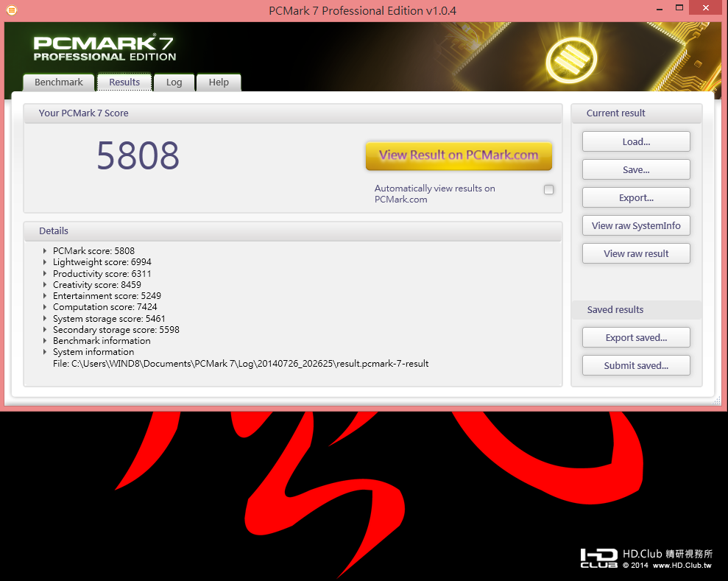Screen dimensions: 728x581
Task: Select Lightweight score: 6994 text
Action: [x=102, y=262]
